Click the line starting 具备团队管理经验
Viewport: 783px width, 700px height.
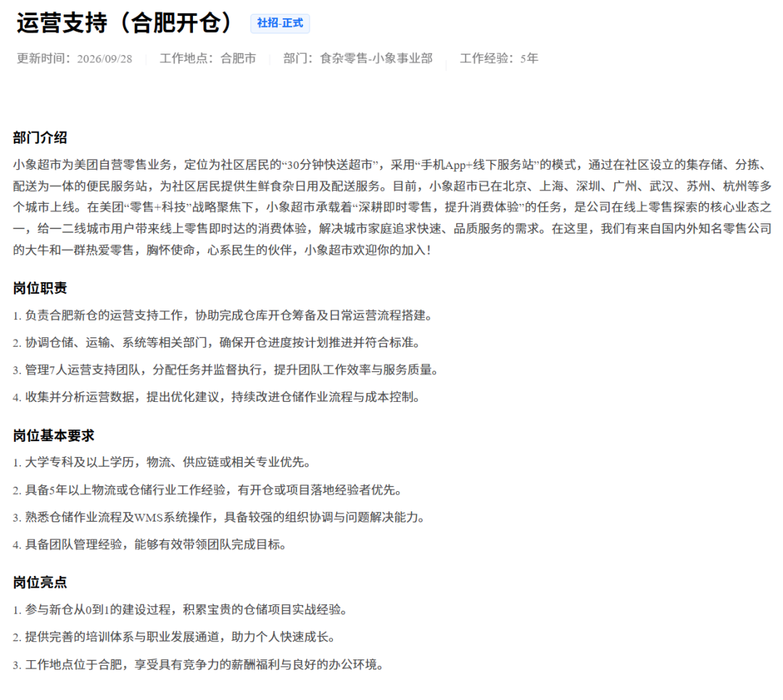tap(150, 545)
